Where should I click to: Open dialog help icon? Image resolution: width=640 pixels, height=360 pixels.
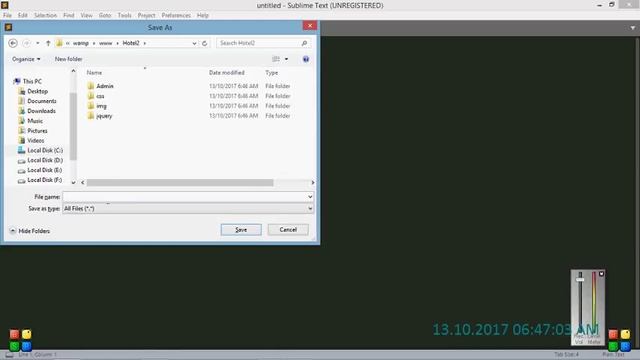[x=306, y=59]
